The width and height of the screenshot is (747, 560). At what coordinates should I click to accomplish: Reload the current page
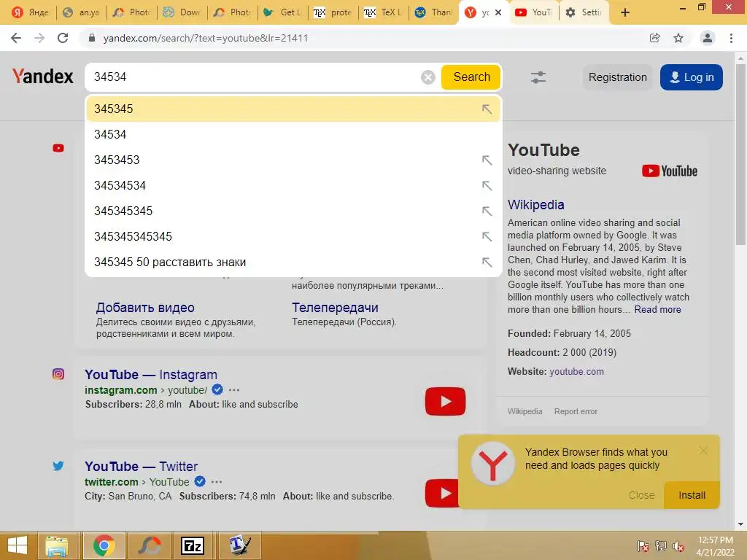point(63,38)
